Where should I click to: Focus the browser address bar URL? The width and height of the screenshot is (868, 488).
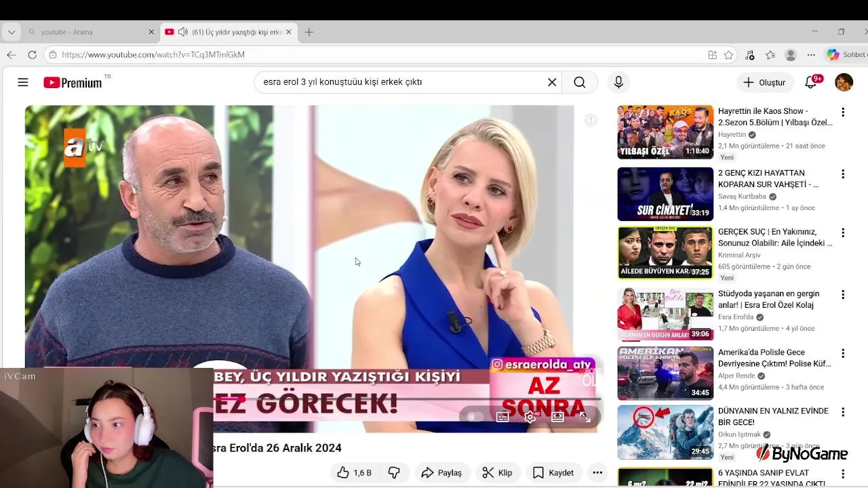153,54
